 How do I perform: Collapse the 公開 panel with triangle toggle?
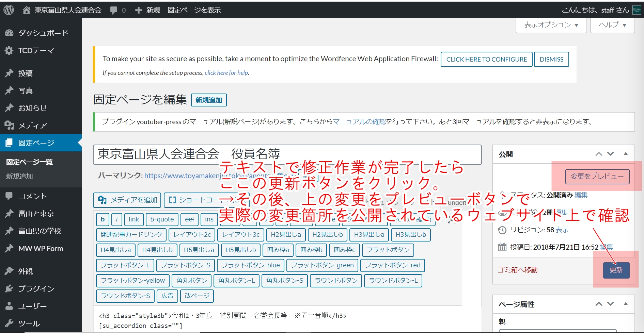[x=626, y=154]
